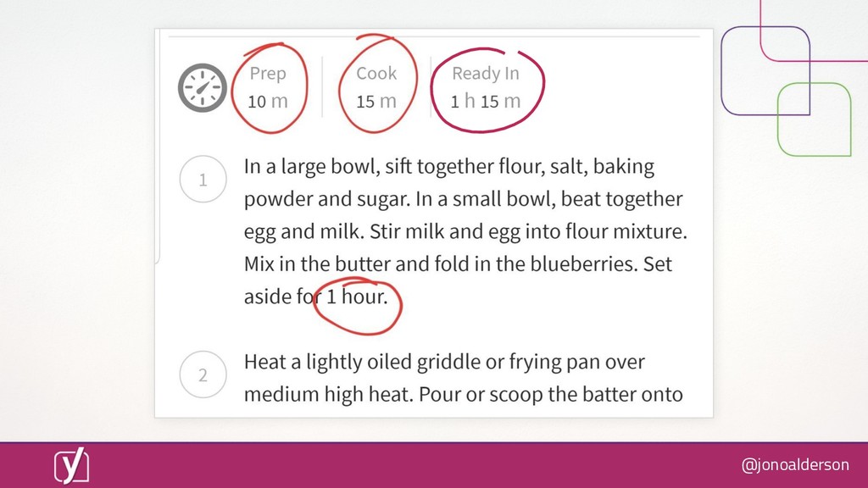Click the step 1 instructions paragraph

click(x=465, y=231)
